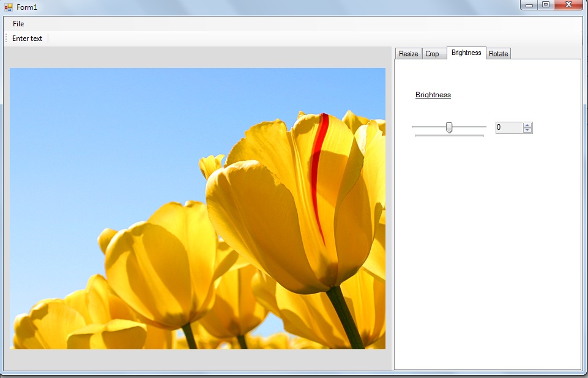Screen dimensions: 588x378
Task: Click the Enter text toolbar button
Action: 27,39
